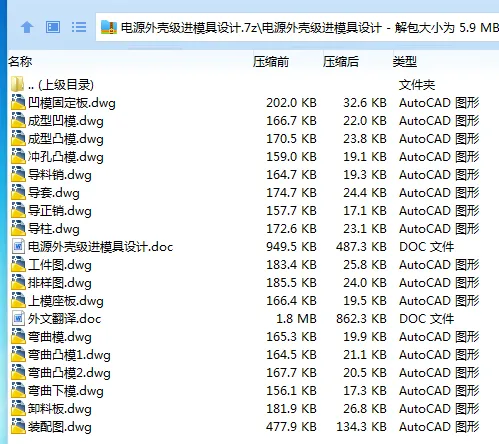Image resolution: width=499 pixels, height=444 pixels.
Task: Select the file icon of 工件图.dwg
Action: [x=18, y=264]
